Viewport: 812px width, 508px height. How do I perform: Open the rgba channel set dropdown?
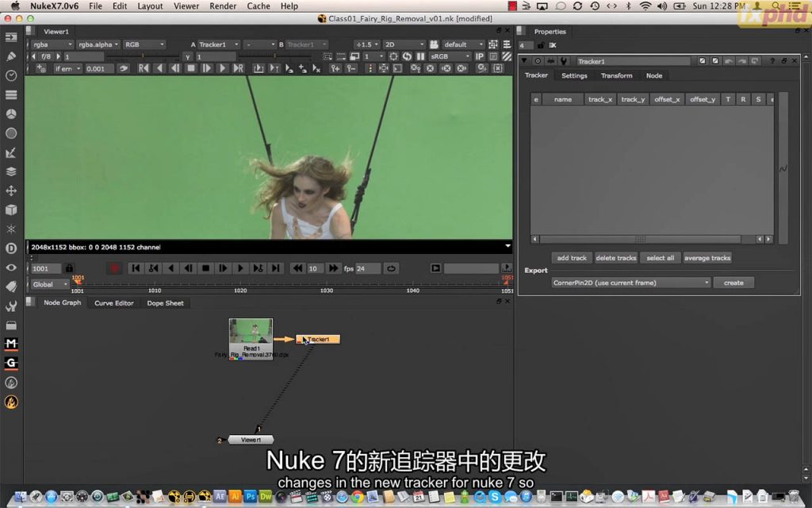(52, 44)
